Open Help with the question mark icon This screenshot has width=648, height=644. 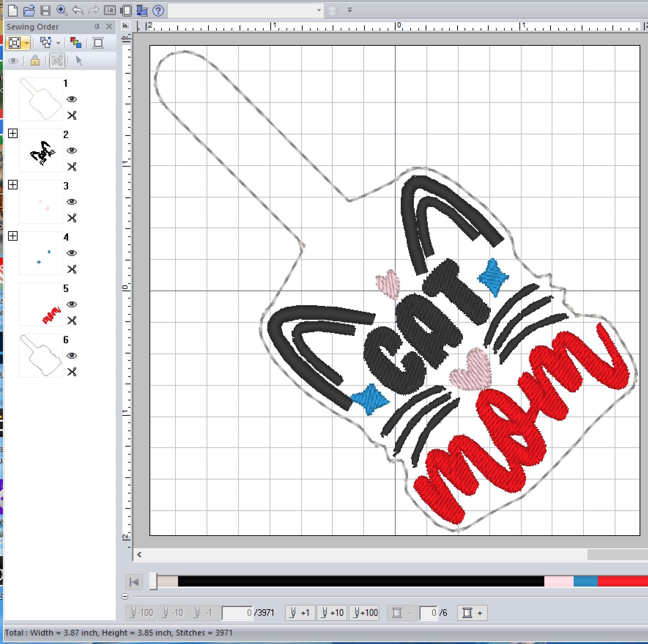158,11
